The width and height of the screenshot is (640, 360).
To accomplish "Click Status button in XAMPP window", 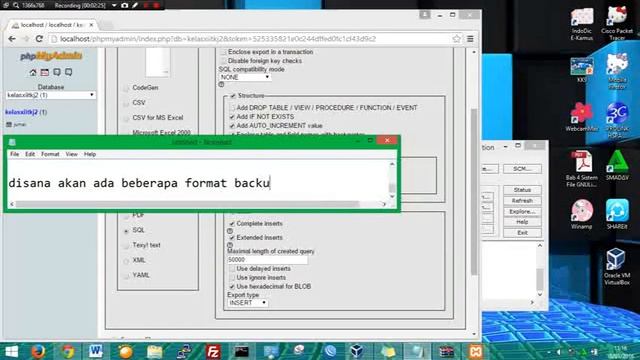I will (x=522, y=190).
